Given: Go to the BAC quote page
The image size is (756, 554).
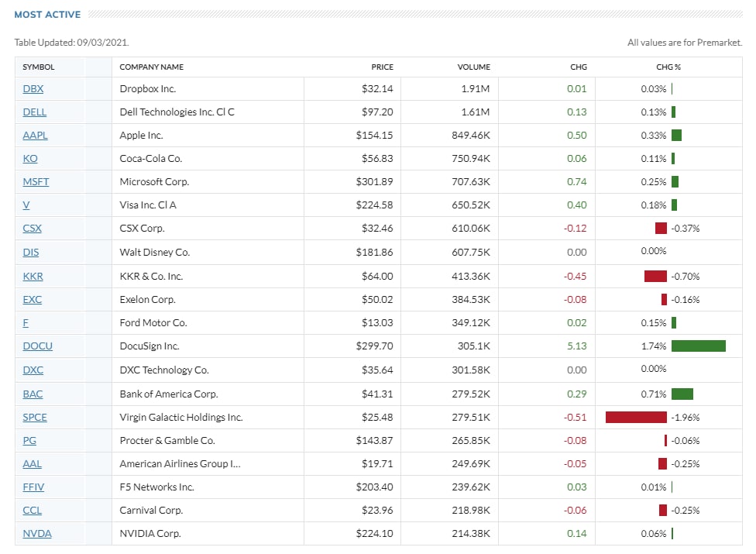Looking at the screenshot, I should [x=33, y=394].
